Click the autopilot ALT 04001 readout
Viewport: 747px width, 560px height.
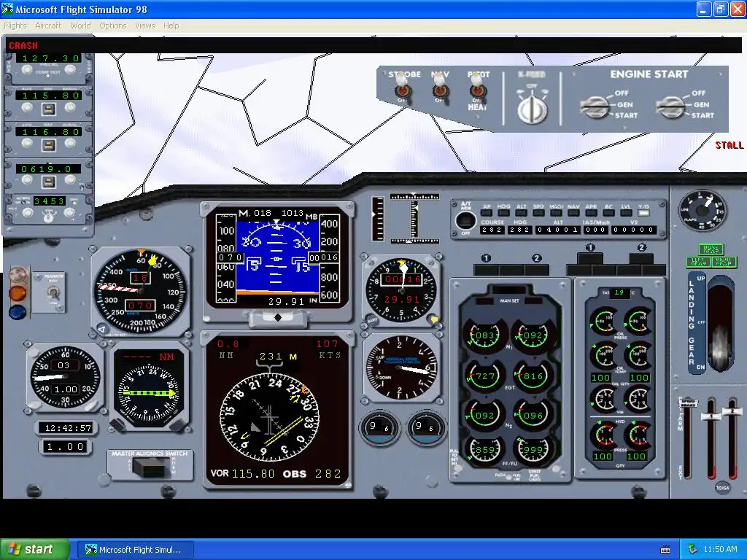click(x=557, y=230)
